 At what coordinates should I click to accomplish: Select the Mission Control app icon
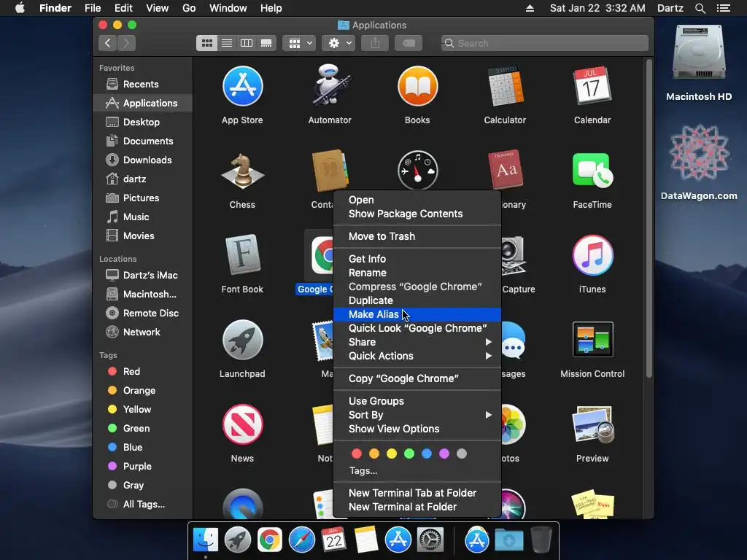coord(592,340)
